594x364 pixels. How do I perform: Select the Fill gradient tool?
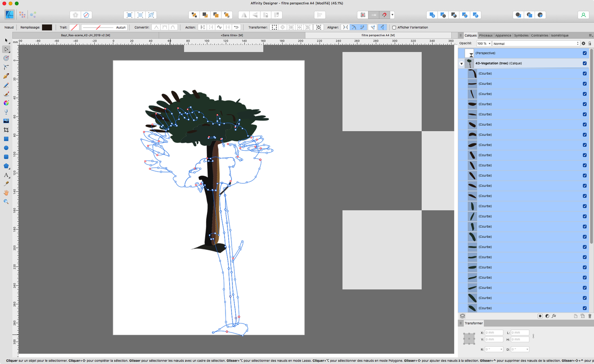tap(6, 103)
